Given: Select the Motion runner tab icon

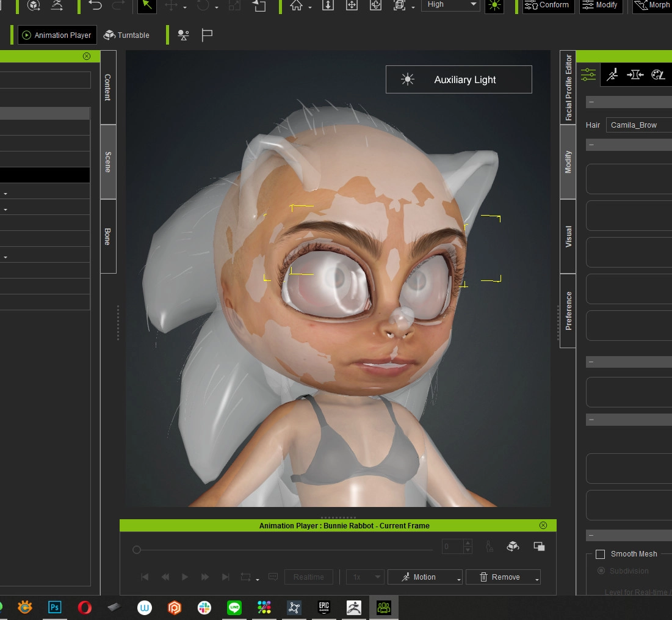Looking at the screenshot, I should [x=612, y=75].
